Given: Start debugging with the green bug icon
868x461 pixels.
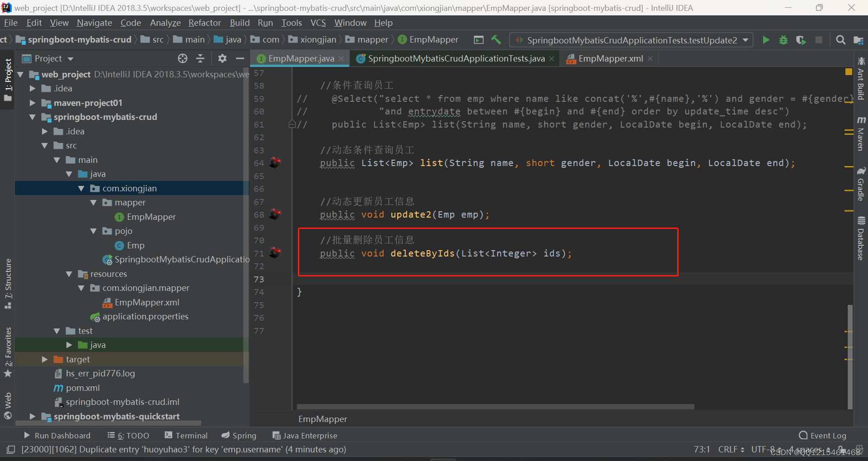Looking at the screenshot, I should coord(783,40).
